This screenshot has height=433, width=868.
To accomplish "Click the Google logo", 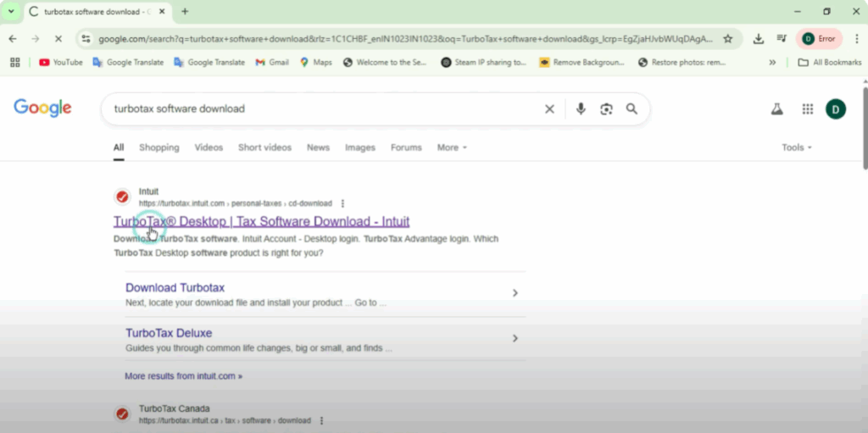I will tap(42, 108).
